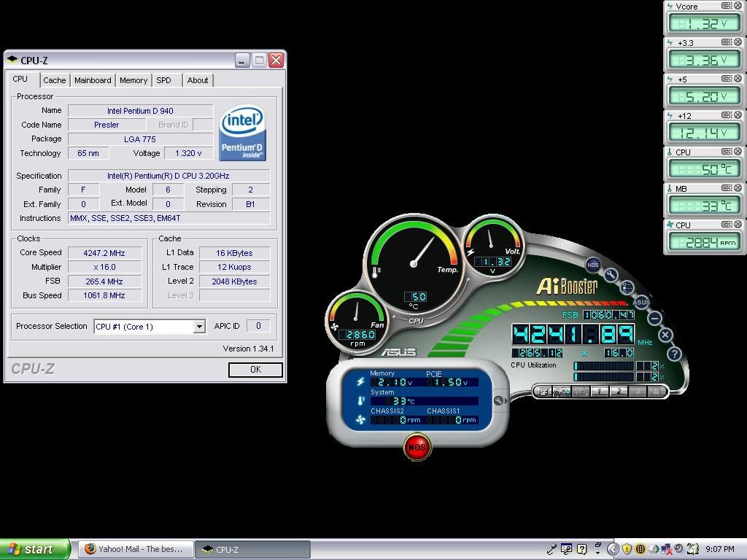Close the +3.3 voltage monitor widget
The height and width of the screenshot is (560, 747).
click(x=738, y=42)
